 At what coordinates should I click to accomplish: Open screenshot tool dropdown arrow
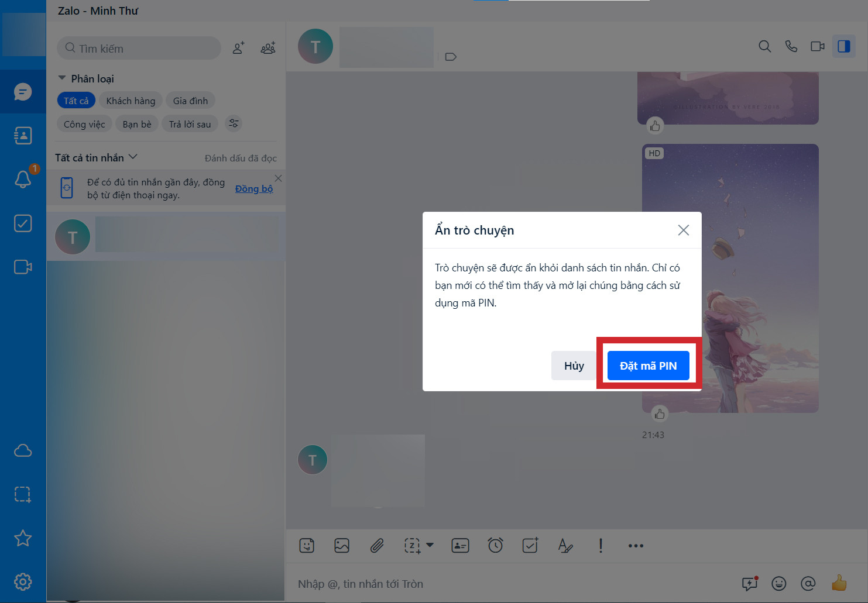(430, 545)
